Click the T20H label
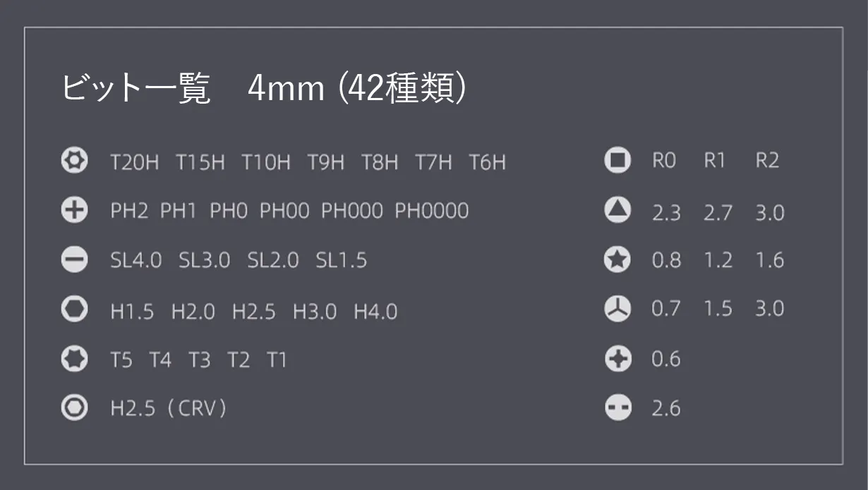Viewport: 868px width, 490px height. [x=135, y=163]
